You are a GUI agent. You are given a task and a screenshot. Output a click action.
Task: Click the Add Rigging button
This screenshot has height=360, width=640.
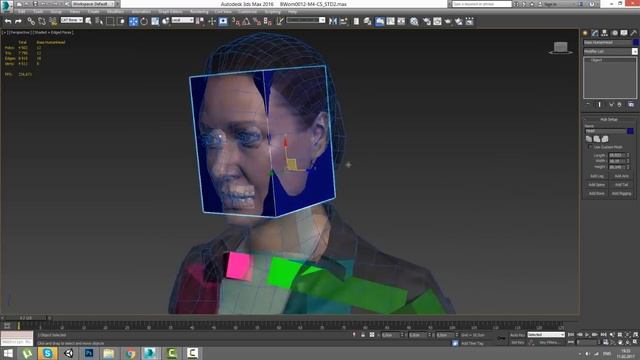621,193
